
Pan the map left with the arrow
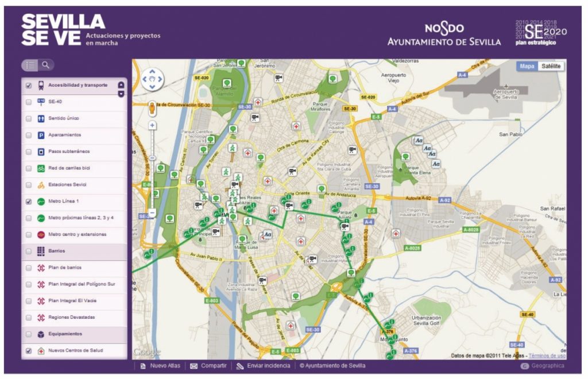pos(144,79)
